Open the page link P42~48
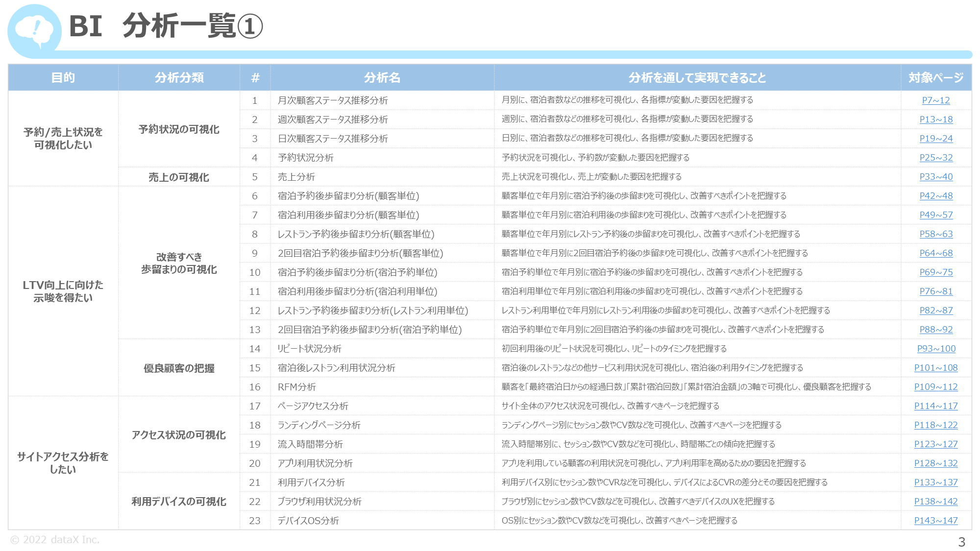Screen dimensions: 980x551 [936, 196]
